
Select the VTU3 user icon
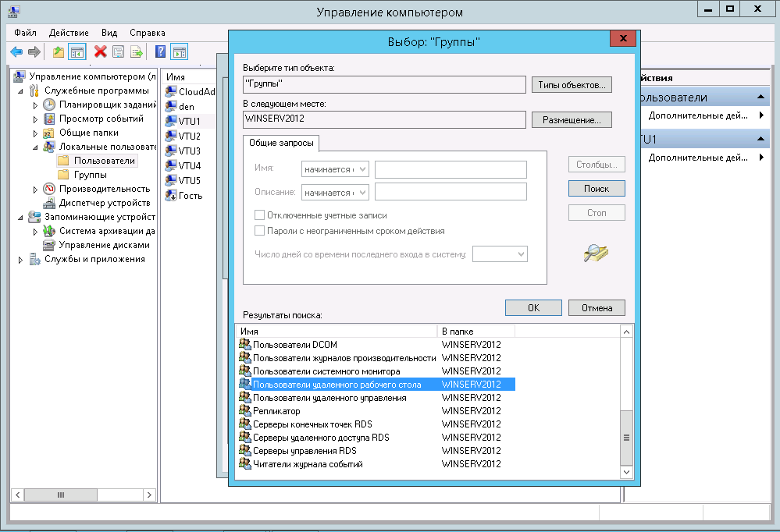click(171, 151)
